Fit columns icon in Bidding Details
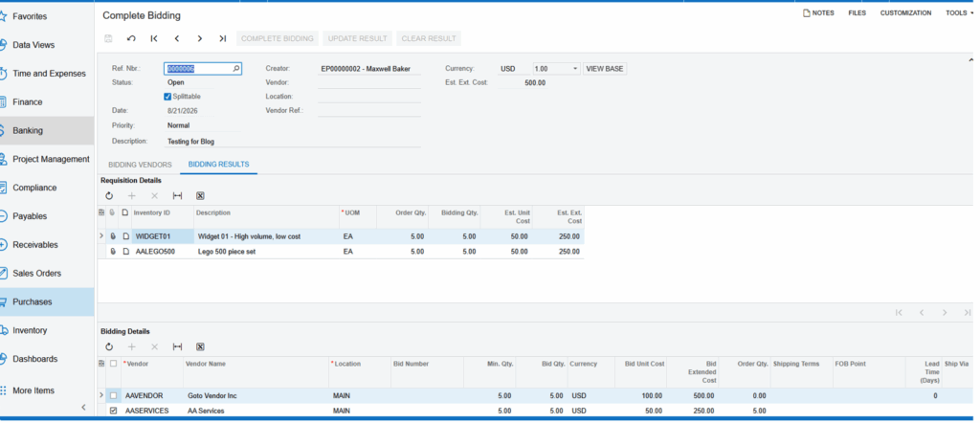This screenshot has width=980, height=423. [177, 346]
